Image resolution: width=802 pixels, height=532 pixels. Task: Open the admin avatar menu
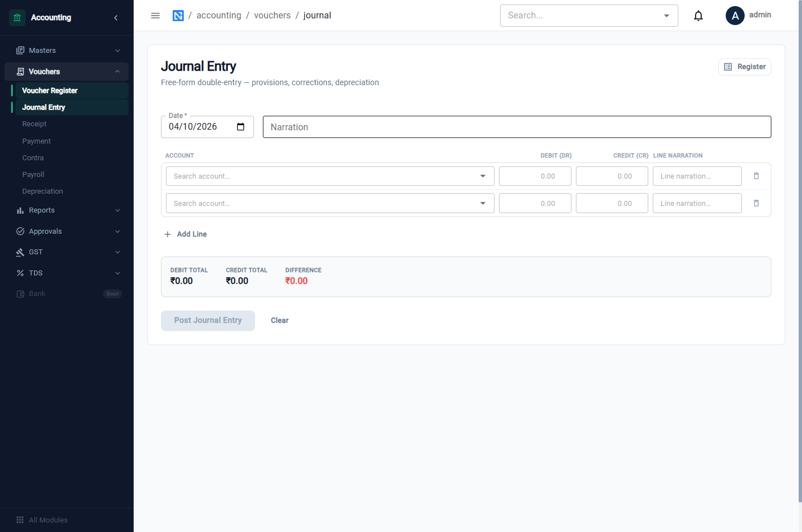pos(735,16)
